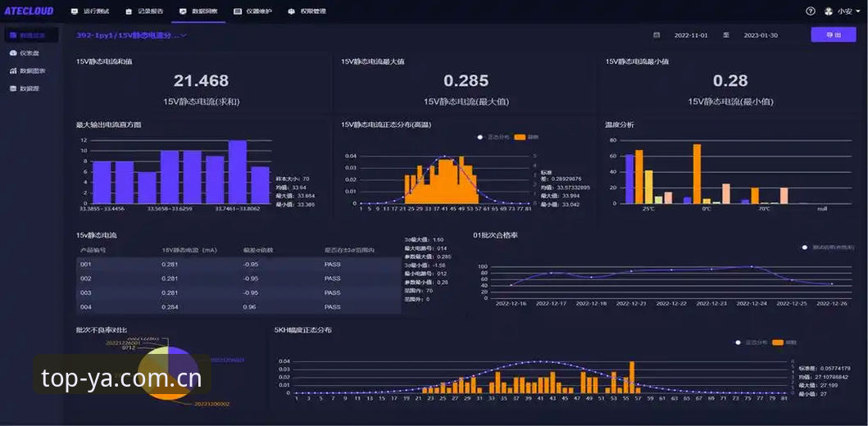Viewport: 868px width, 426px height.
Task: Select table row 003
Action: click(239, 292)
